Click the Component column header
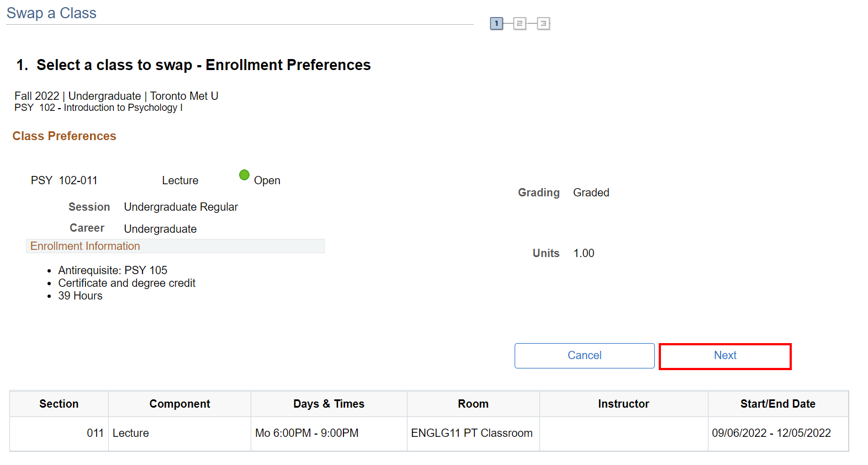This screenshot has width=868, height=465. 179,404
